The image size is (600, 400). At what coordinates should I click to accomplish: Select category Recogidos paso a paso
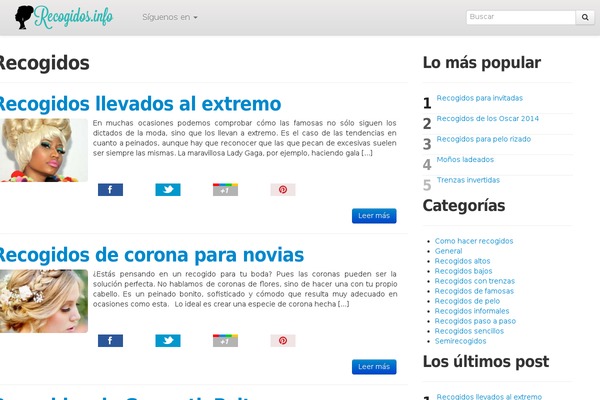tap(475, 321)
